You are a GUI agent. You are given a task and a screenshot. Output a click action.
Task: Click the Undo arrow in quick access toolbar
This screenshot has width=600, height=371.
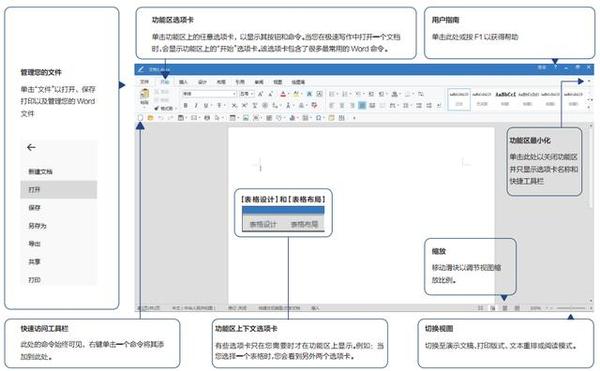(161, 118)
